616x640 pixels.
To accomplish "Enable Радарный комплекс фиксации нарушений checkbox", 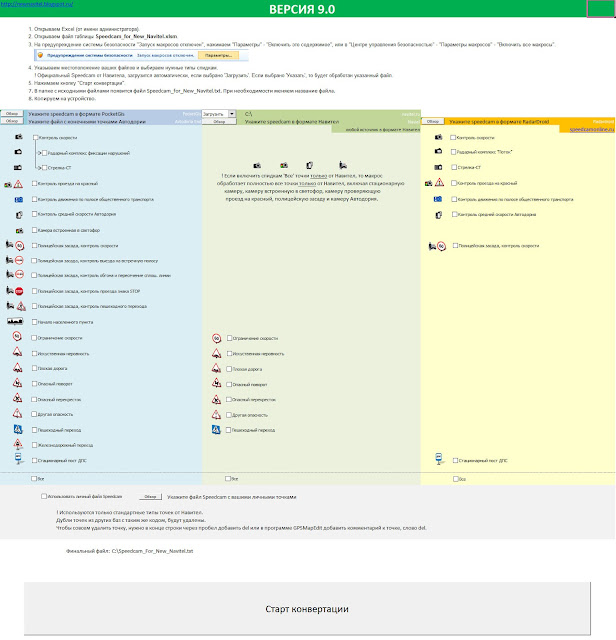I will tap(44, 153).
